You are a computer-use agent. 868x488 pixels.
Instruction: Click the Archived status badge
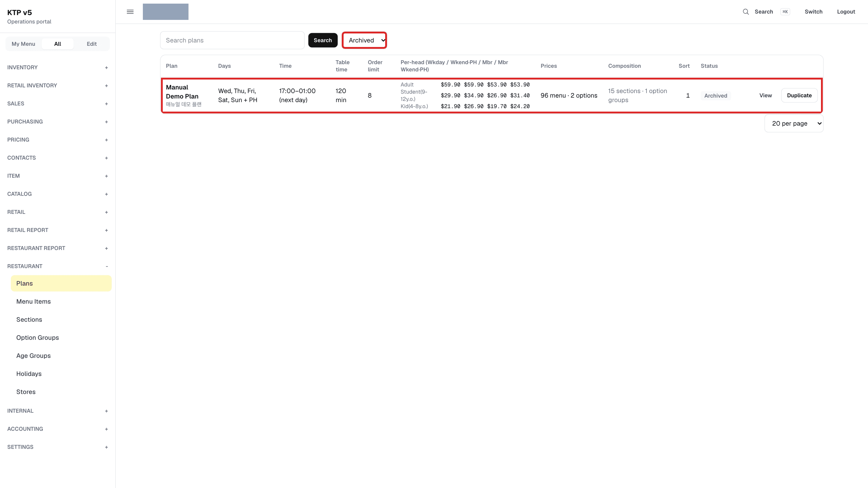(x=716, y=96)
